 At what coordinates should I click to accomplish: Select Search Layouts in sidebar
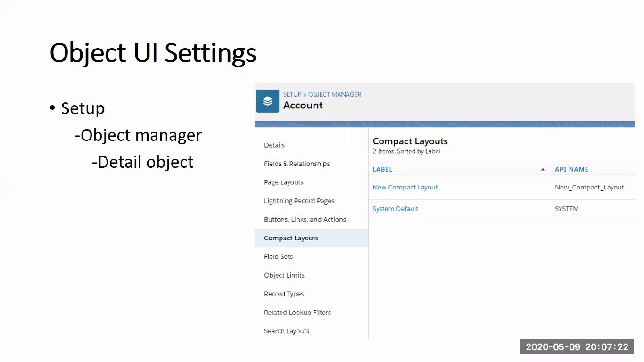[x=286, y=331]
